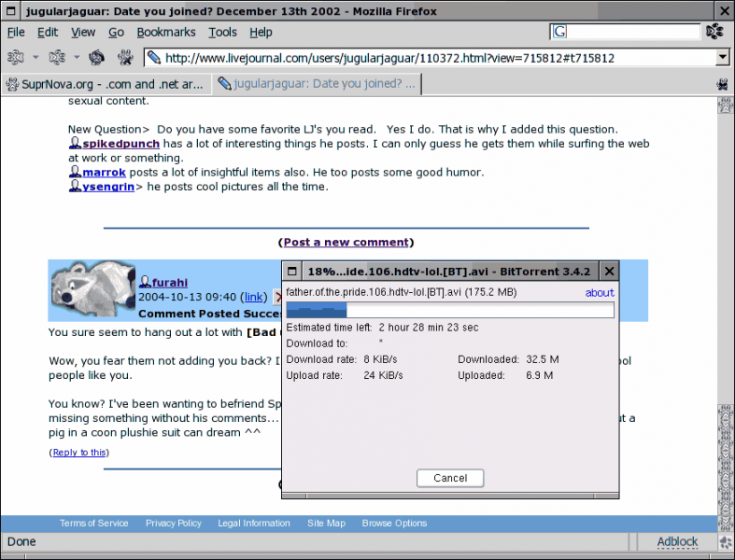Click furahi's raccoon userpic
Viewport: 735px width, 560px height.
click(92, 289)
